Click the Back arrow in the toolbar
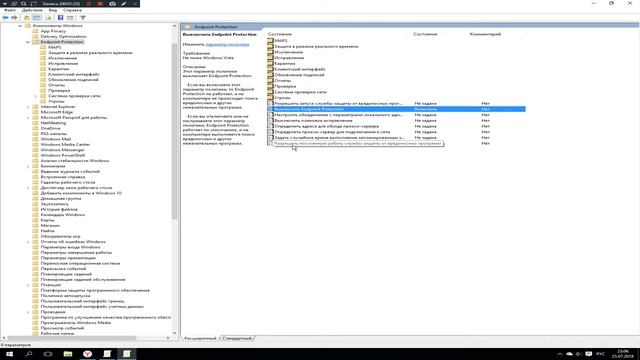The image size is (640, 360). pyautogui.click(x=5, y=18)
